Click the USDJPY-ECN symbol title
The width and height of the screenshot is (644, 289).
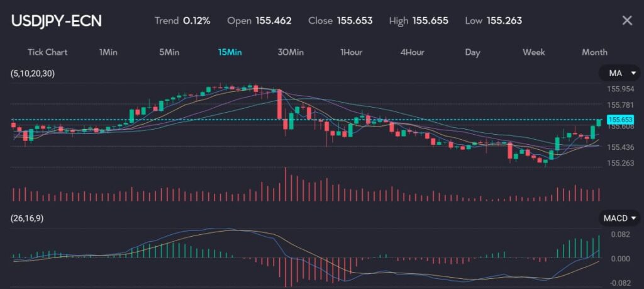coord(57,21)
